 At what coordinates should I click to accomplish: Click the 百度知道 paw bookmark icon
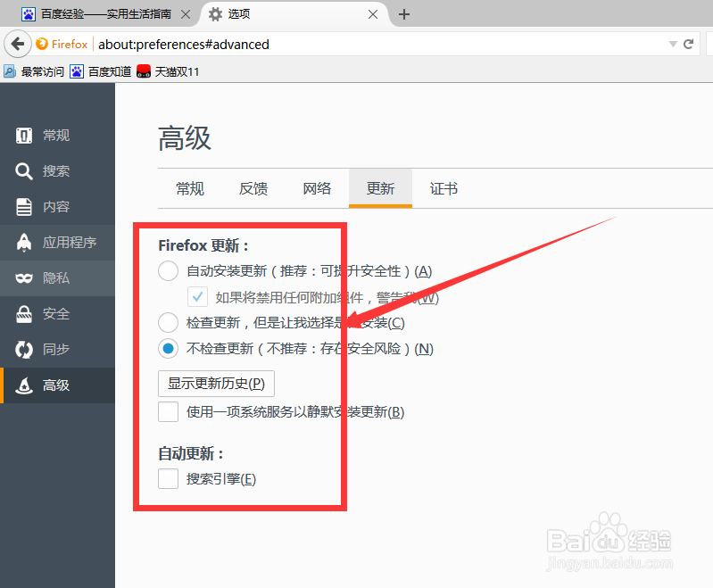(77, 71)
